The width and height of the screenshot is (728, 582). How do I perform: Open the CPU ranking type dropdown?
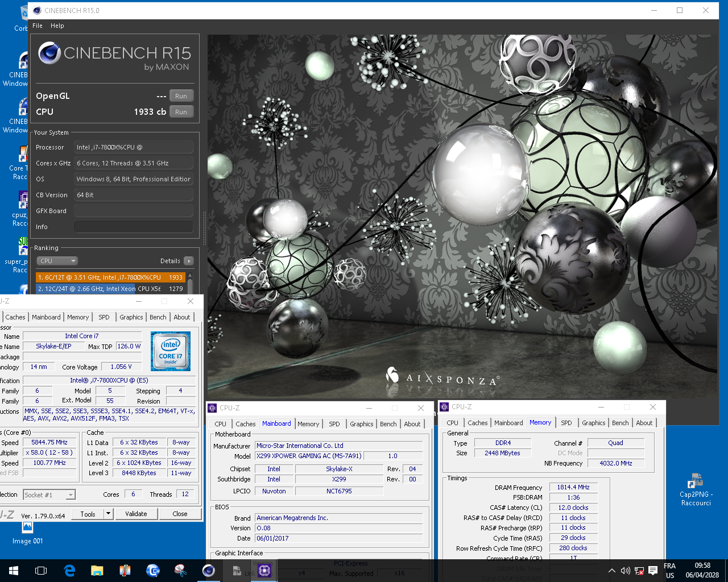57,261
